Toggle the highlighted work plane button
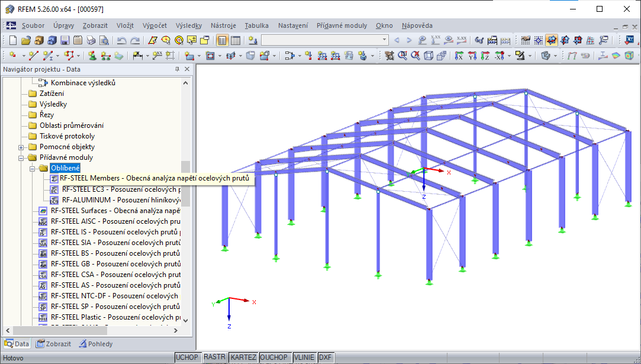641x364 pixels. click(552, 40)
